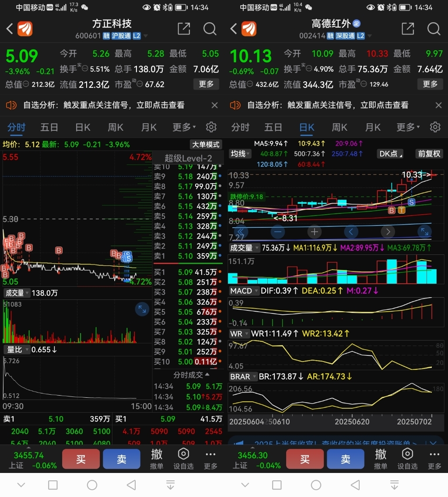448x497 pixels.
Task: Share the 高德红外 page
Action: [x=408, y=28]
